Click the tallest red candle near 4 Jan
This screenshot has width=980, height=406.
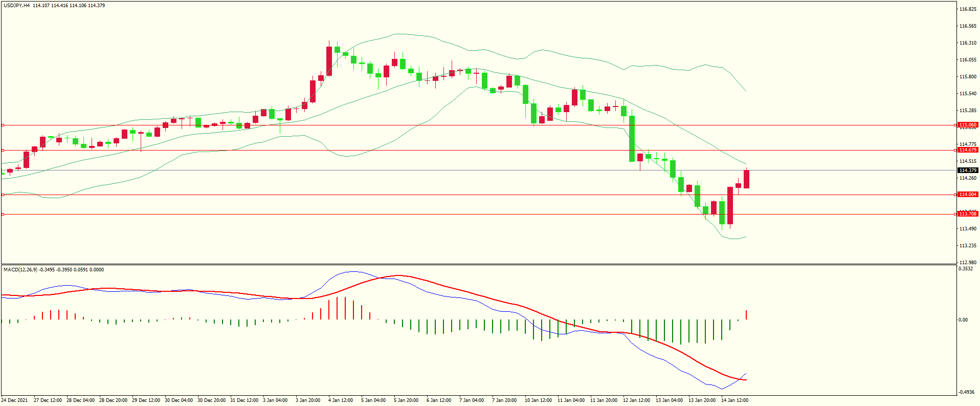click(x=329, y=61)
